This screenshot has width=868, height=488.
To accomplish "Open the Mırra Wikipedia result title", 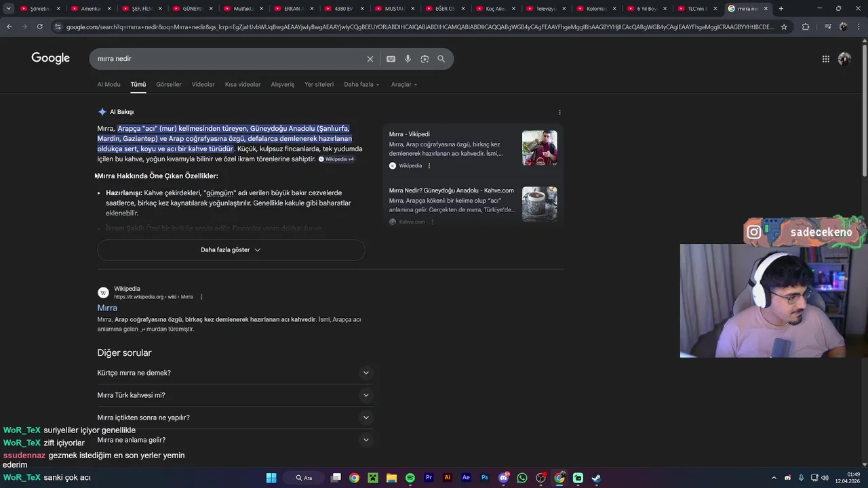I will tap(107, 308).
